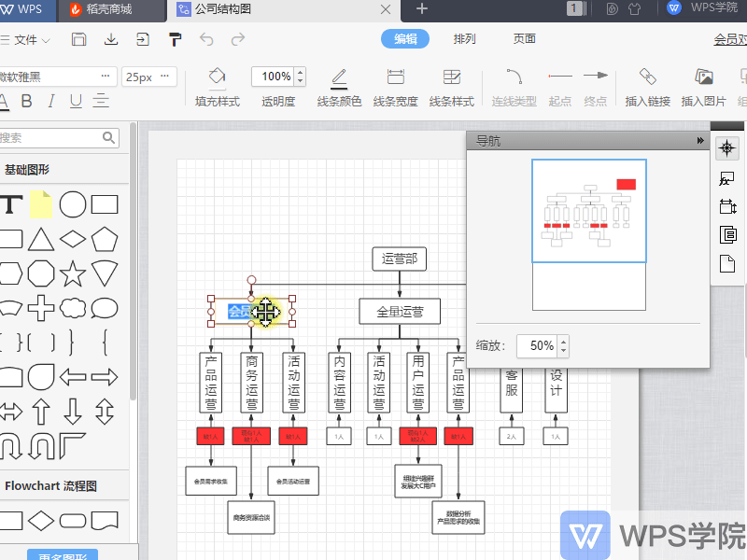Image resolution: width=747 pixels, height=560 pixels.
Task: Open 连线类型 connector type option
Action: tap(514, 88)
